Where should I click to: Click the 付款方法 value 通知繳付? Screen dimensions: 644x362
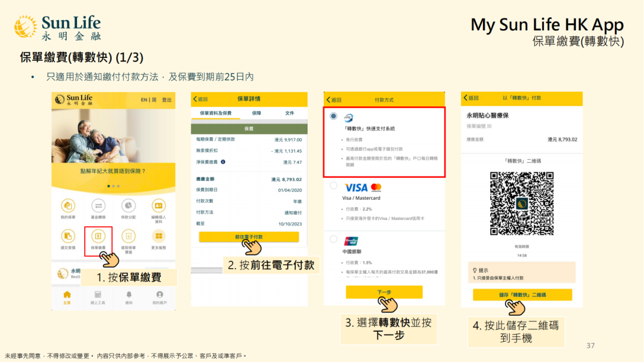[293, 212]
